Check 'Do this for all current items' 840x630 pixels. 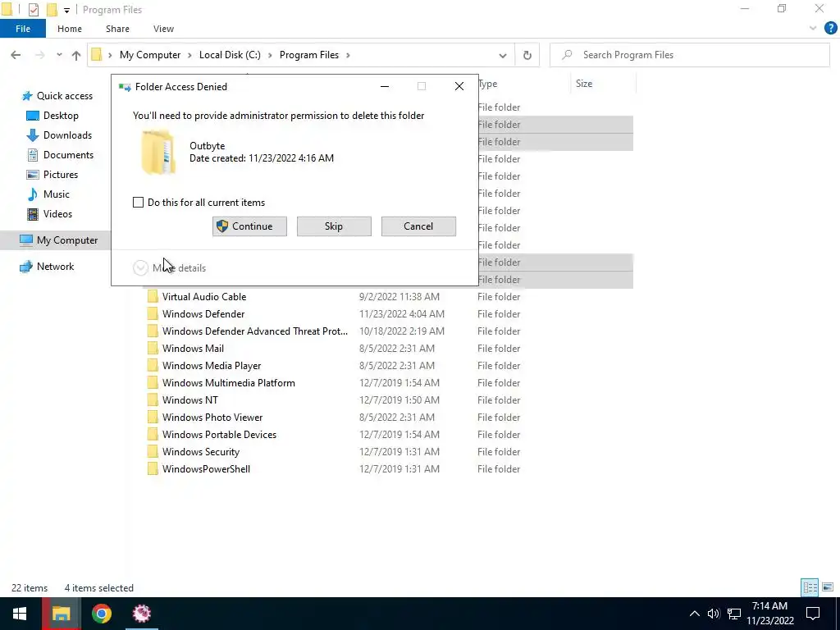[138, 203]
